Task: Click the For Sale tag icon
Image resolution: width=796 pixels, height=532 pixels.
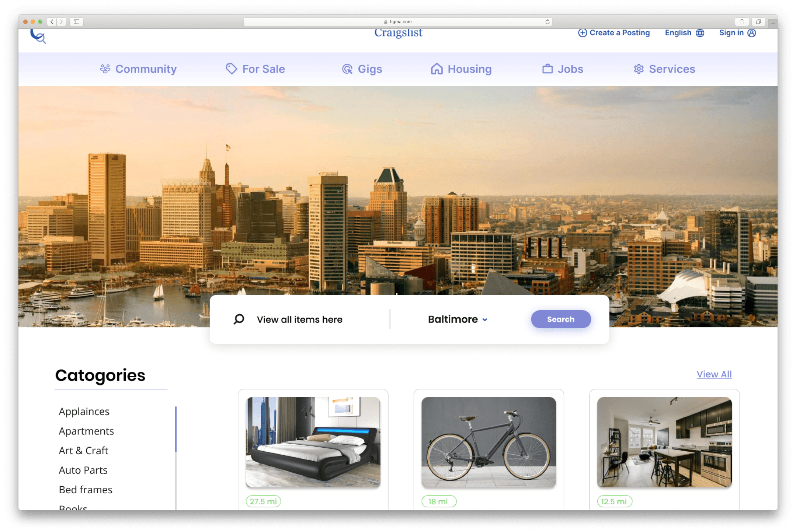Action: [231, 69]
